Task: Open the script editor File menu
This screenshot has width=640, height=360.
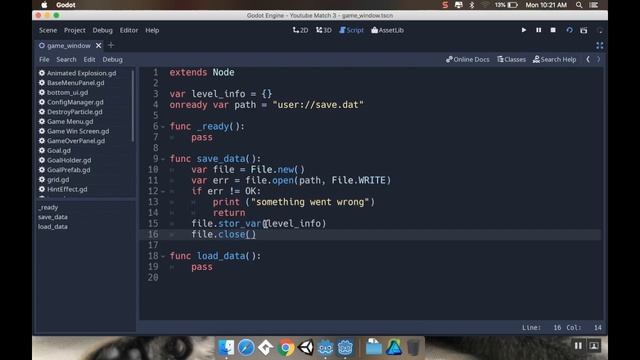Action: coord(44,60)
